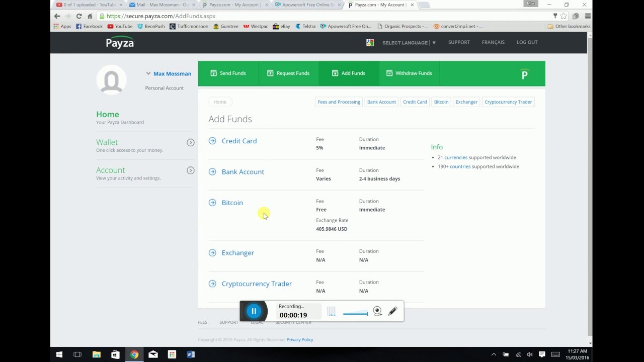The image size is (644, 362).
Task: Open the eBay bookmark
Action: [x=281, y=26]
